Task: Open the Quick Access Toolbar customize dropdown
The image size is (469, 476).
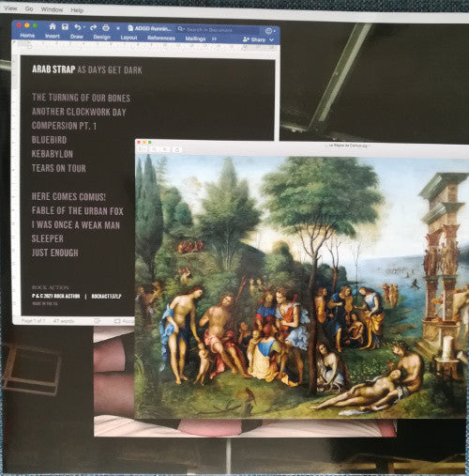Action: point(118,28)
